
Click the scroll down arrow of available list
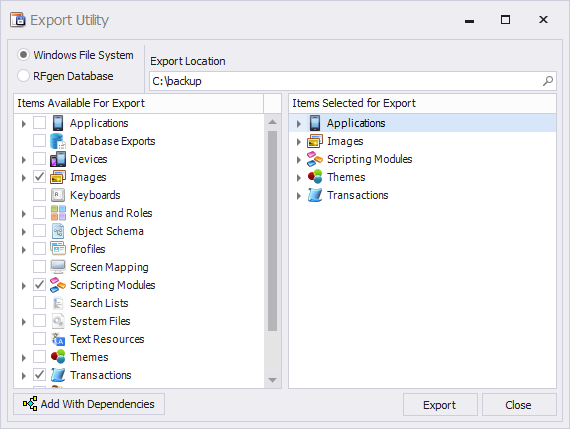pos(272,380)
